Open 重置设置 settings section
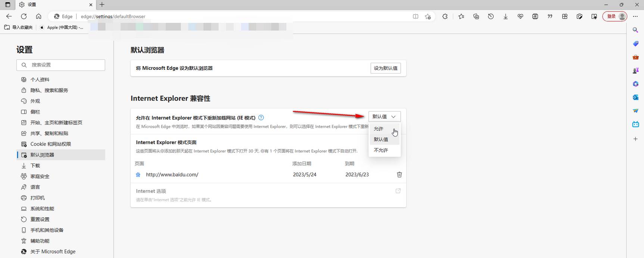Screen dimensions: 644x258 point(61,220)
